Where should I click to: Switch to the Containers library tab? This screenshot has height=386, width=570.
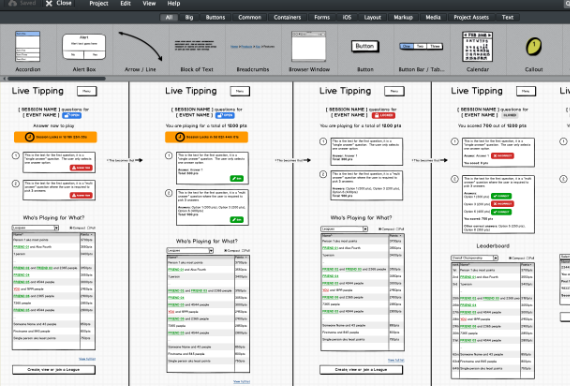pyautogui.click(x=287, y=17)
